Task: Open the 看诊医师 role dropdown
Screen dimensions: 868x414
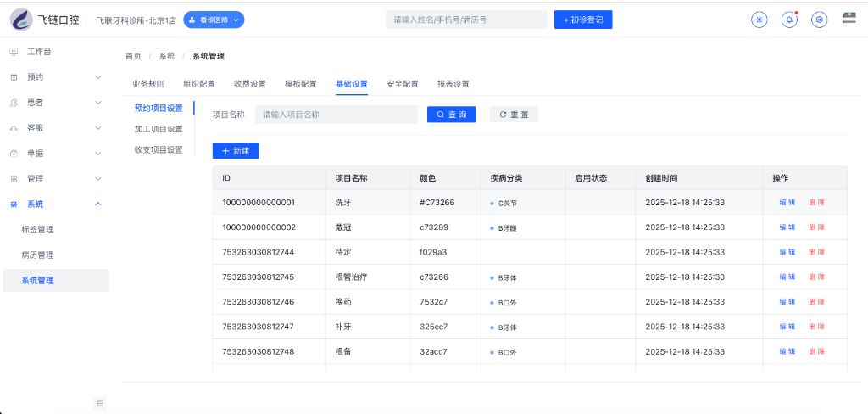Action: 214,20
